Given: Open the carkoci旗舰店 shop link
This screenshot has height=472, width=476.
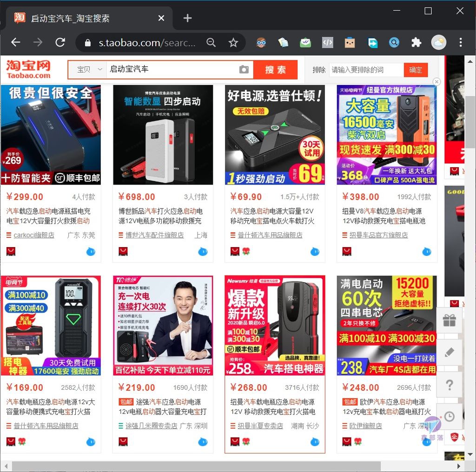Looking at the screenshot, I should coord(34,235).
